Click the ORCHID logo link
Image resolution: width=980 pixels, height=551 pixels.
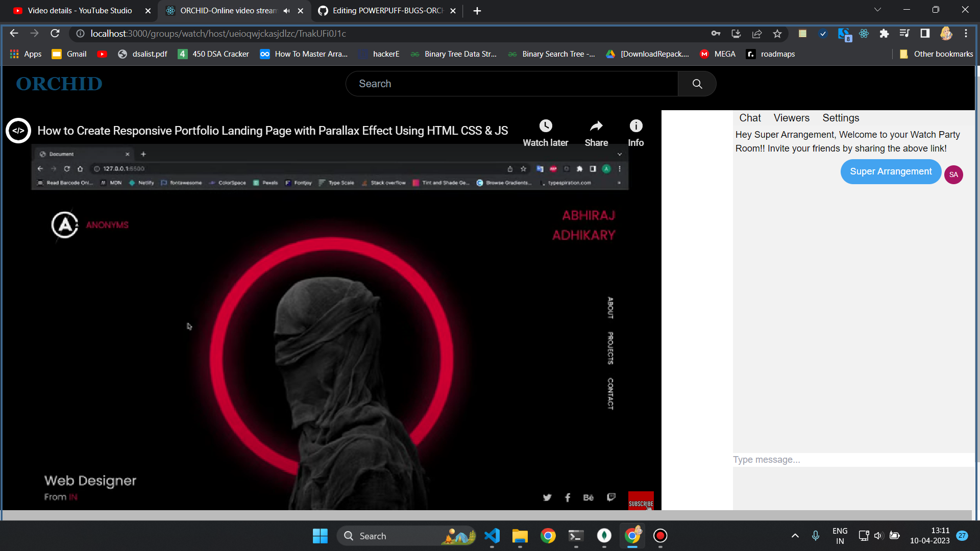pyautogui.click(x=59, y=84)
